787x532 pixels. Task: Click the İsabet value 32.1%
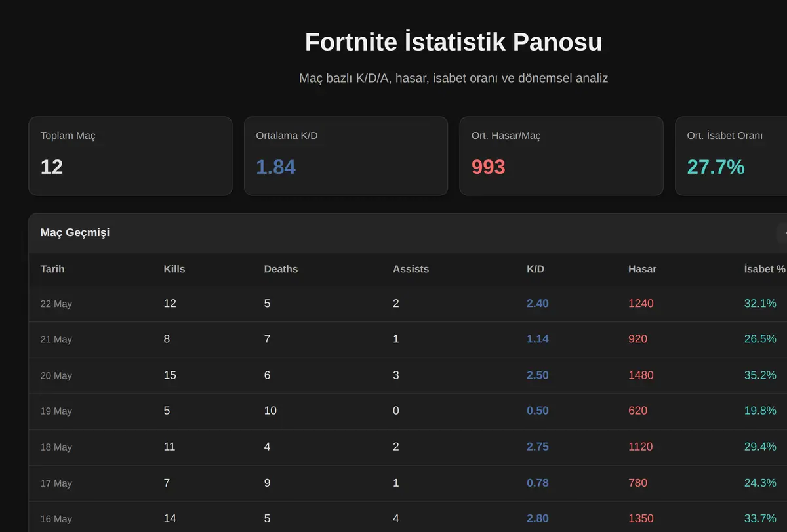coord(760,303)
